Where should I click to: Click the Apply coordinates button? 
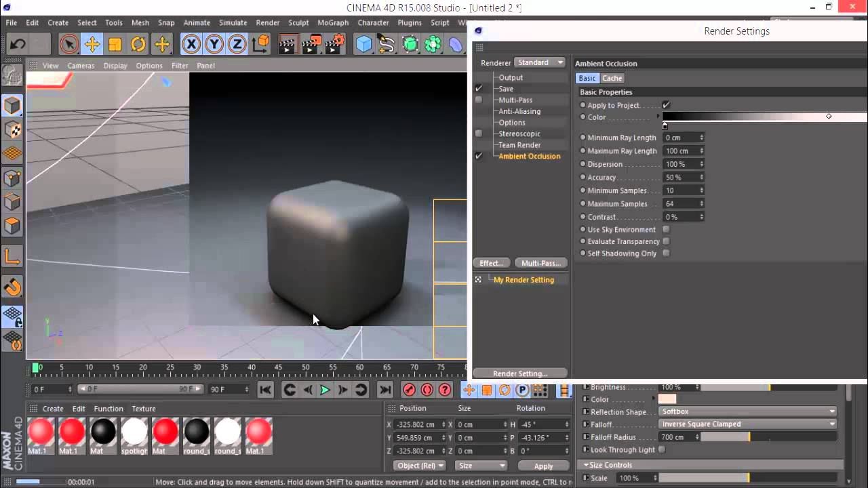(543, 466)
